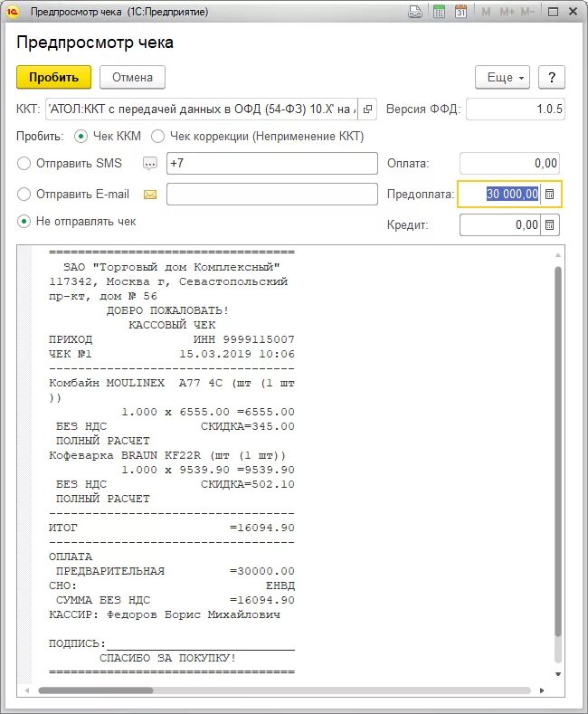The height and width of the screenshot is (714, 588).
Task: Click scroll right arrow of receipt preview
Action: 542,690
